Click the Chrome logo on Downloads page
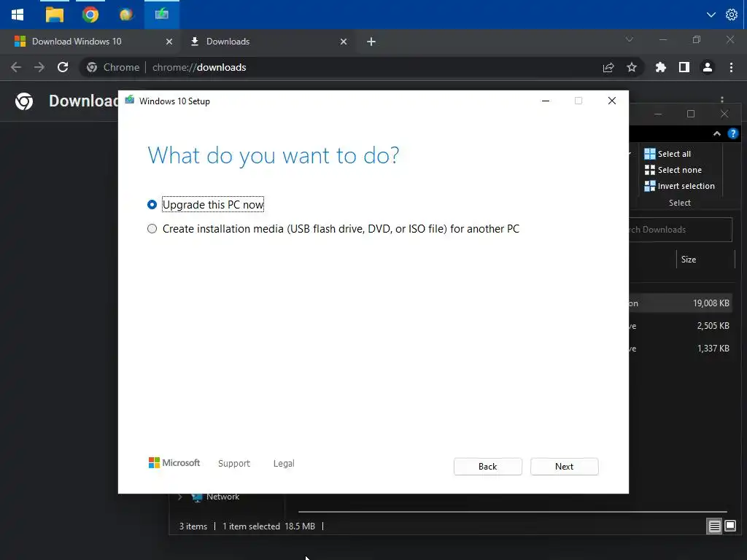The width and height of the screenshot is (747, 560). point(24,101)
